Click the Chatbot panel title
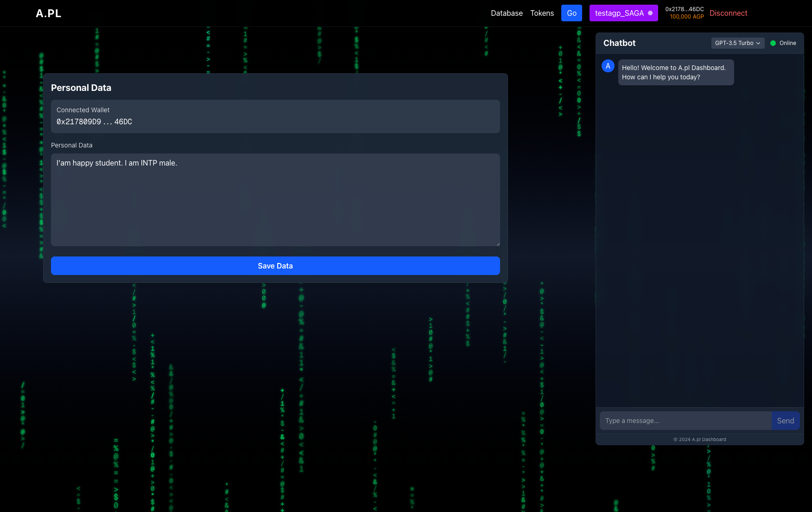The width and height of the screenshot is (812, 512). (x=619, y=43)
